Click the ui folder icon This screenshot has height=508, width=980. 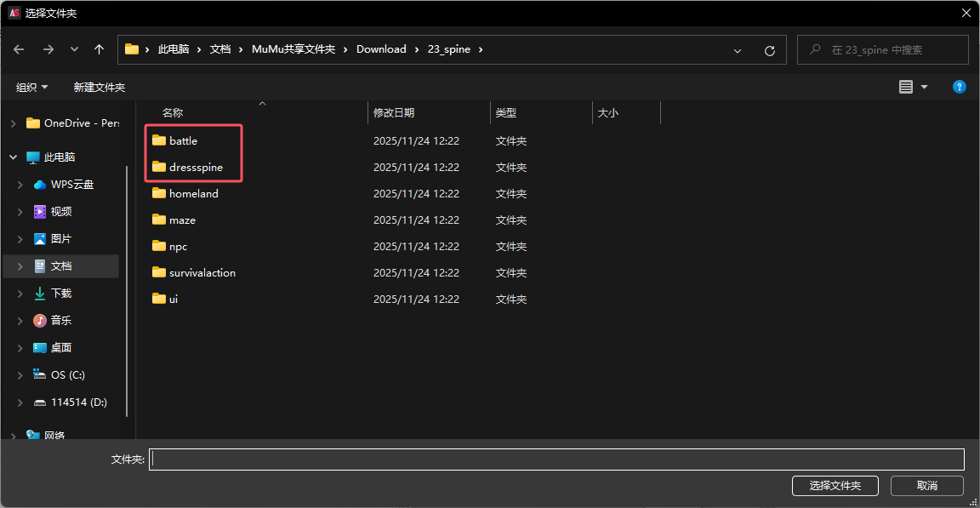(159, 298)
